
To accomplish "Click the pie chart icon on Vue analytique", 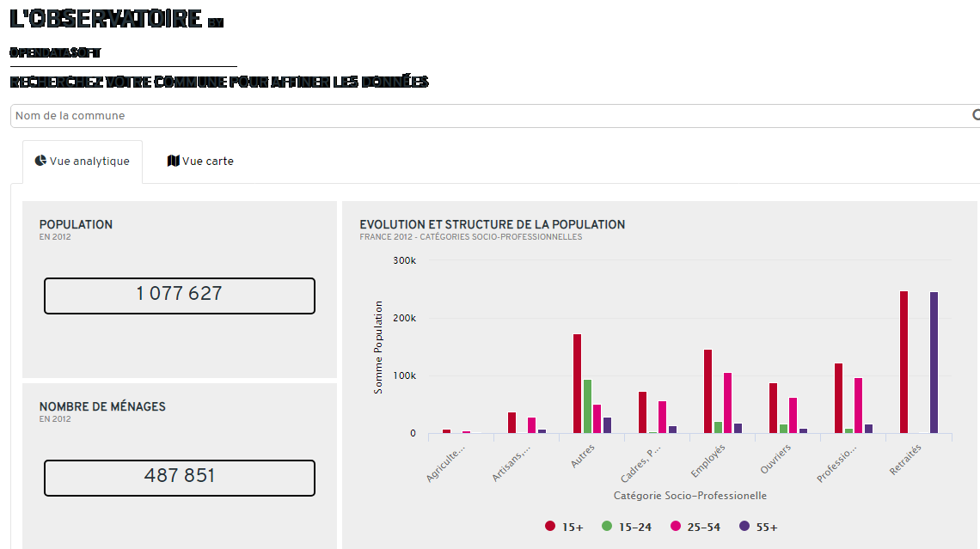I will tap(40, 161).
